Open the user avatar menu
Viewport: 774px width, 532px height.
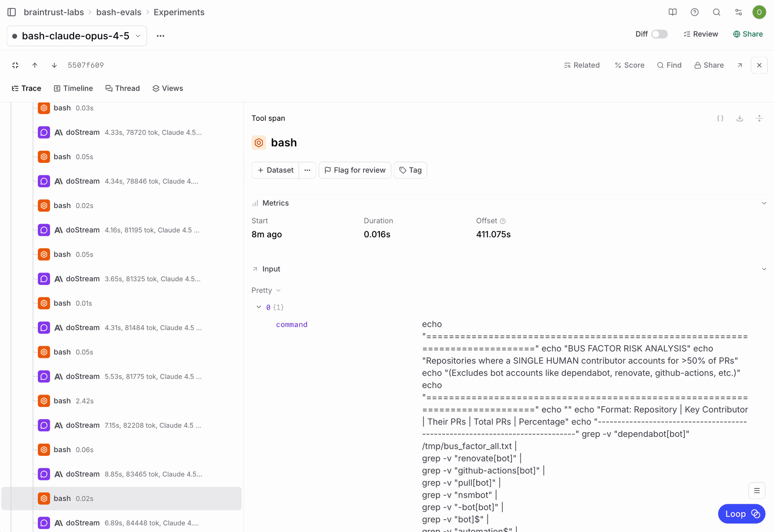759,12
